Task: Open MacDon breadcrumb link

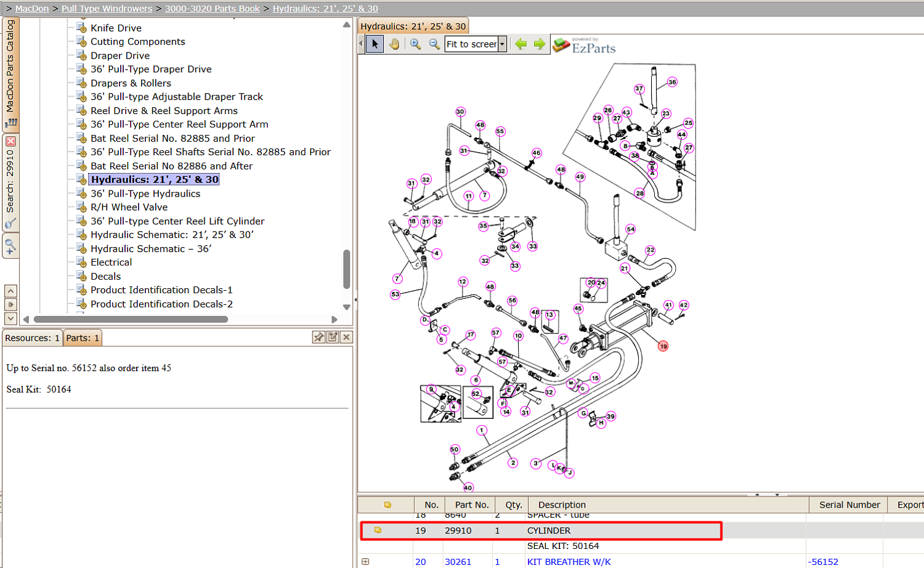Action: point(32,9)
